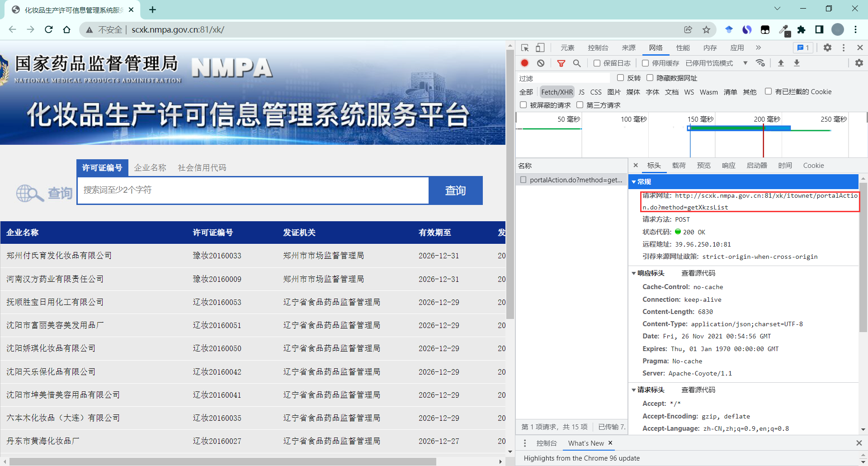The height and width of the screenshot is (466, 868).
Task: Open company link 郑州付氏育发化妆品有限公司
Action: pos(59,256)
